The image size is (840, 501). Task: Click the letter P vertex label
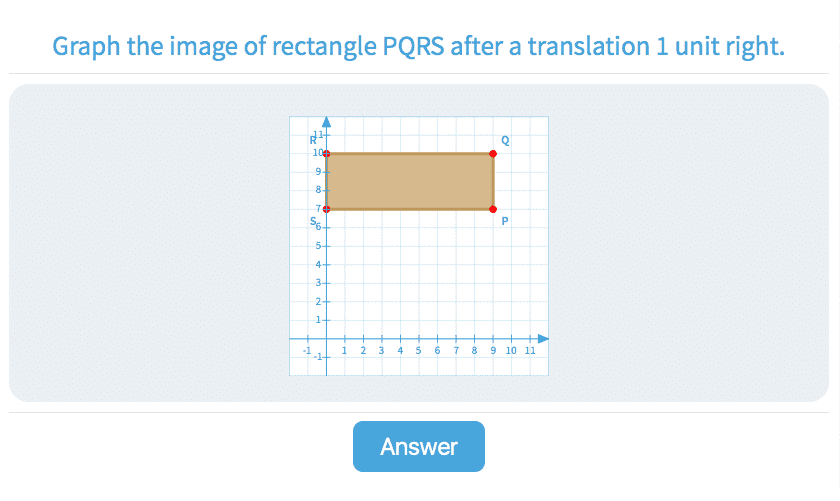(505, 221)
